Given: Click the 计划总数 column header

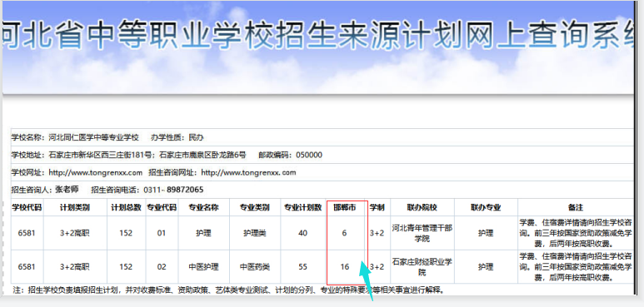Looking at the screenshot, I should [126, 207].
